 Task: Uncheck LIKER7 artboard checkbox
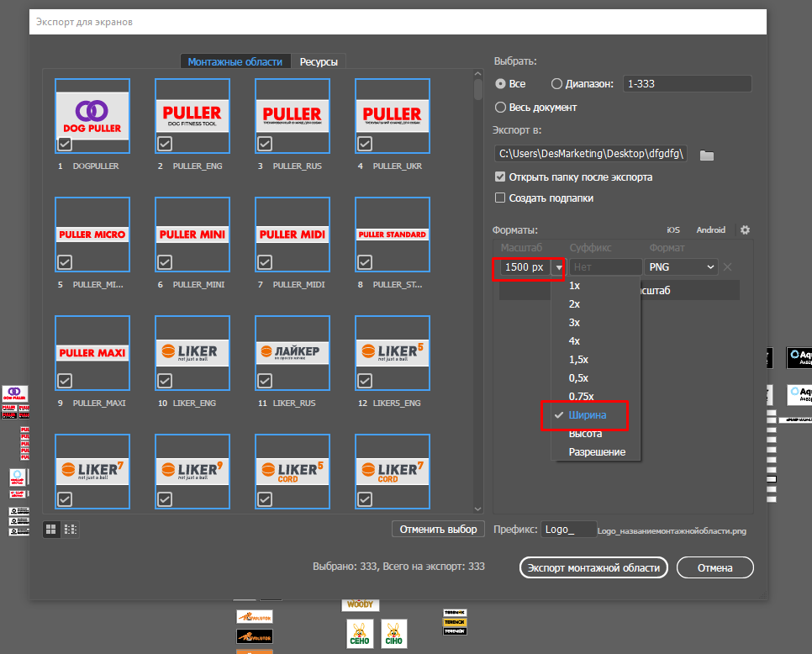pyautogui.click(x=65, y=499)
